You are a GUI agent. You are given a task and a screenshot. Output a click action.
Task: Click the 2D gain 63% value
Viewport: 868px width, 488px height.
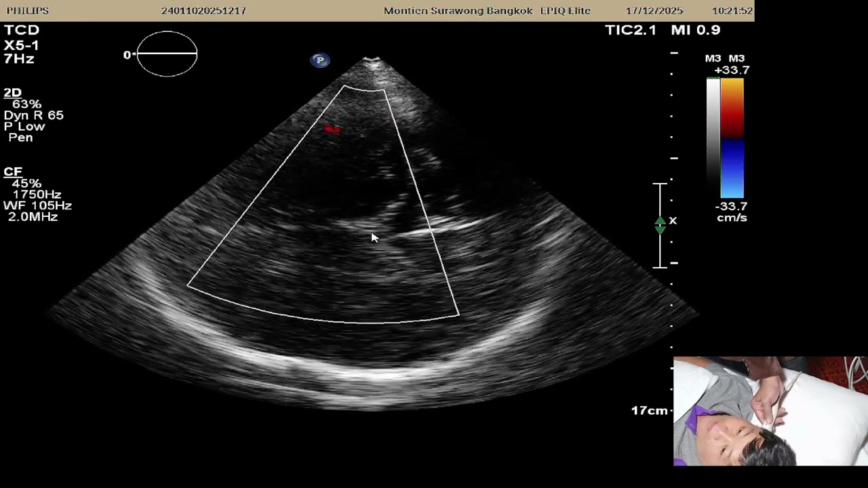(27, 104)
